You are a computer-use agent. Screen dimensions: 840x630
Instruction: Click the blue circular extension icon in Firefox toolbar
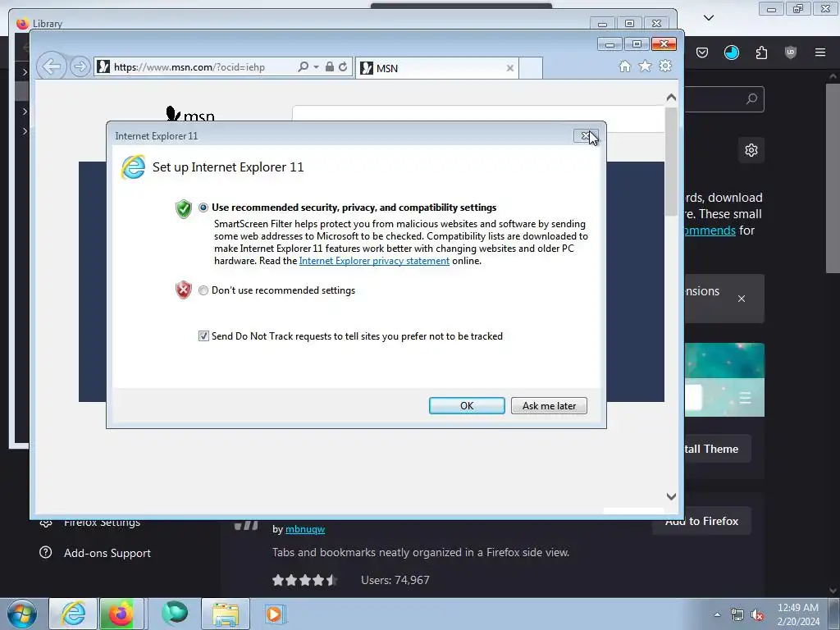tap(732, 52)
